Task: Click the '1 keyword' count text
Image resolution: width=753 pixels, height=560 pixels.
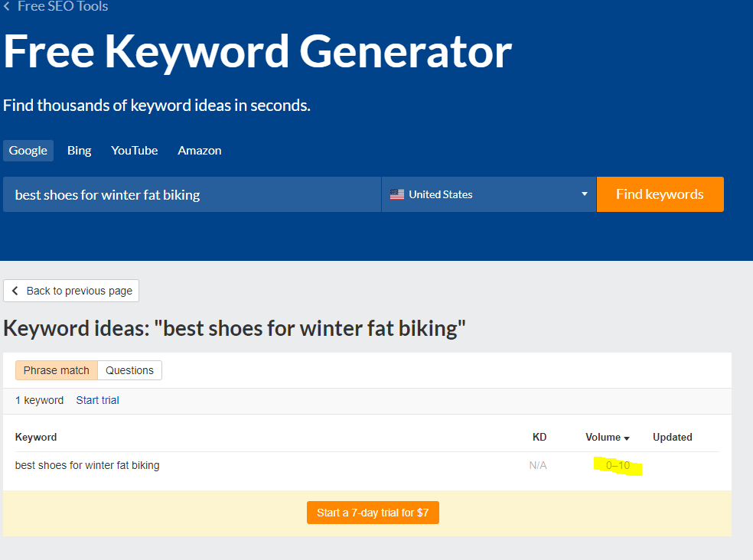Action: (x=39, y=400)
